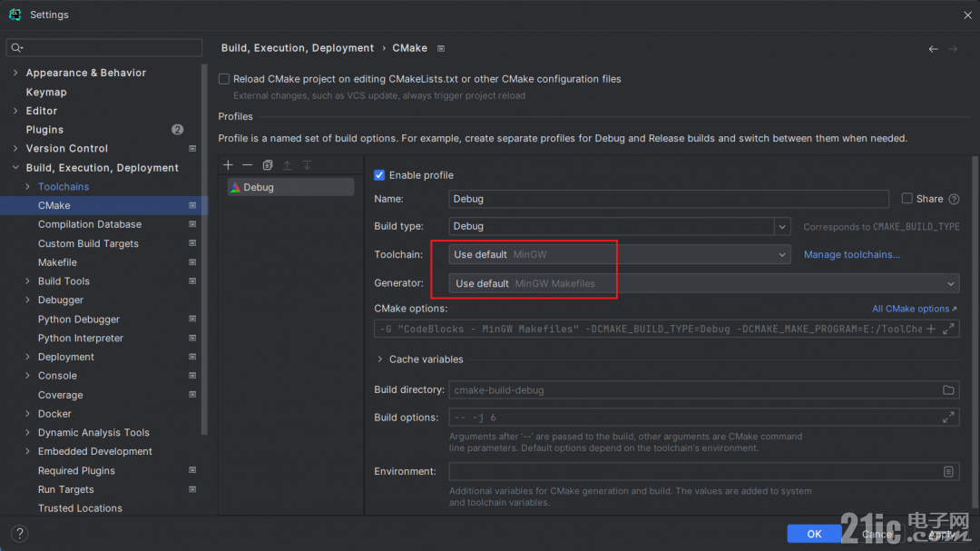This screenshot has width=980, height=551.
Task: Open the Plugins settings page
Action: (44, 130)
